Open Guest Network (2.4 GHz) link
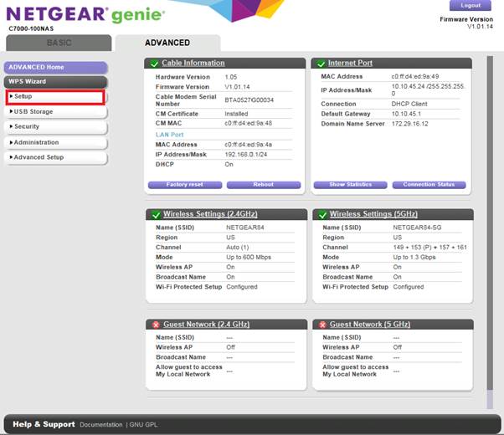The width and height of the screenshot is (504, 435). coord(206,325)
